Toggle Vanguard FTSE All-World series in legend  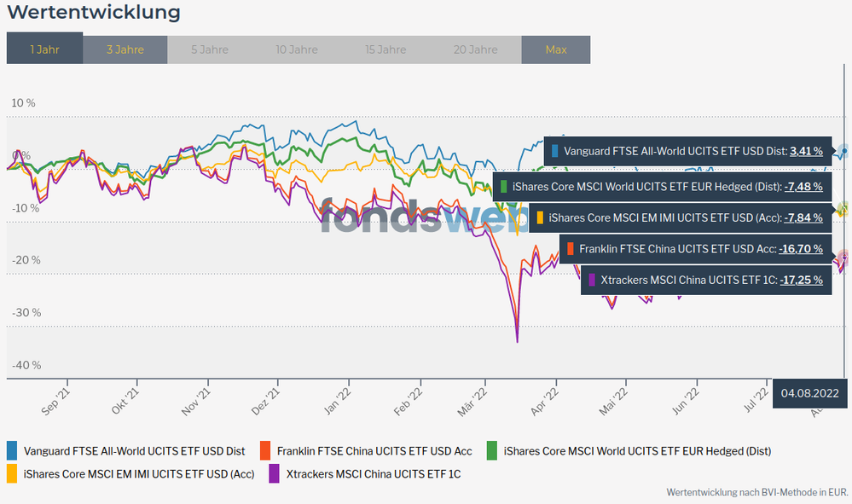pos(134,451)
